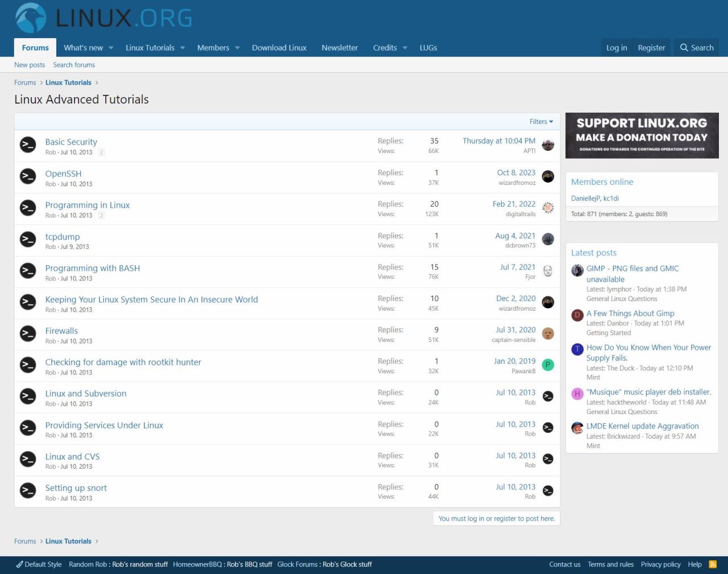
Task: Open Help footer link
Action: 694,564
